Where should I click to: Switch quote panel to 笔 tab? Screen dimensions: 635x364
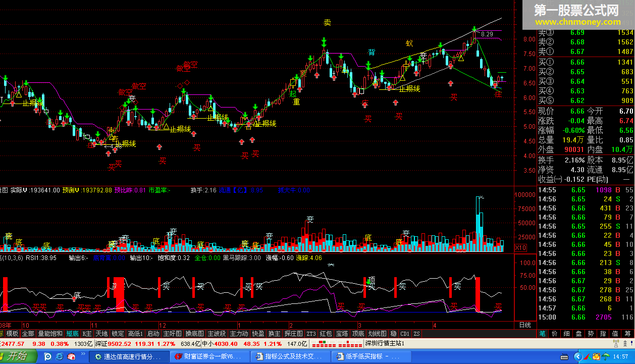coord(543,334)
